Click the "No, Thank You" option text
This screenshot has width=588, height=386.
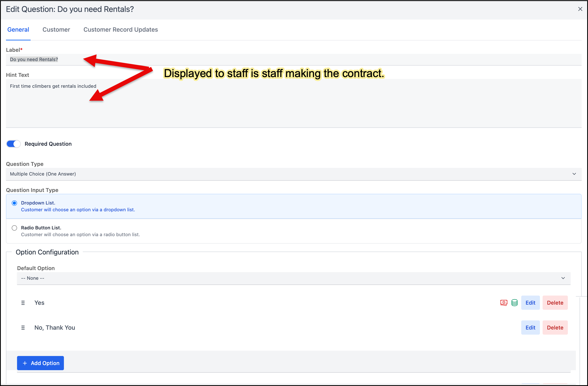pyautogui.click(x=55, y=328)
